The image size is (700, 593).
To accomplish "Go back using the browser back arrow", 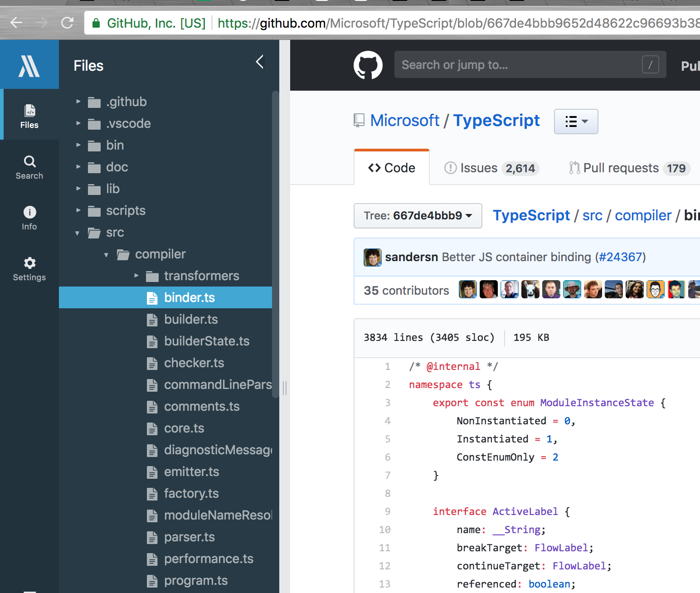I will pyautogui.click(x=16, y=23).
